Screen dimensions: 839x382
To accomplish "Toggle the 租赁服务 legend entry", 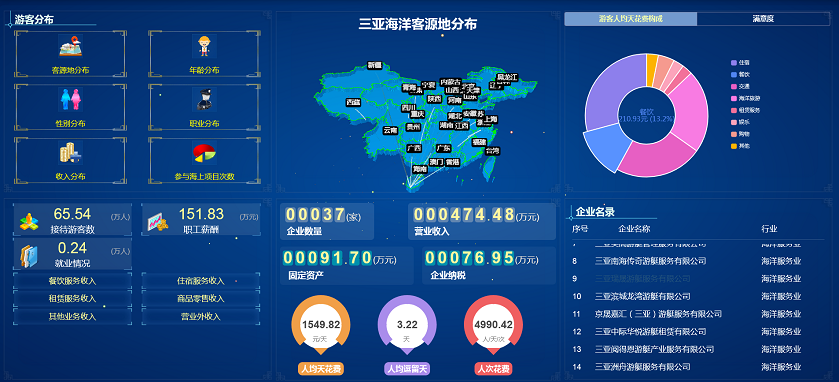I will [746, 110].
